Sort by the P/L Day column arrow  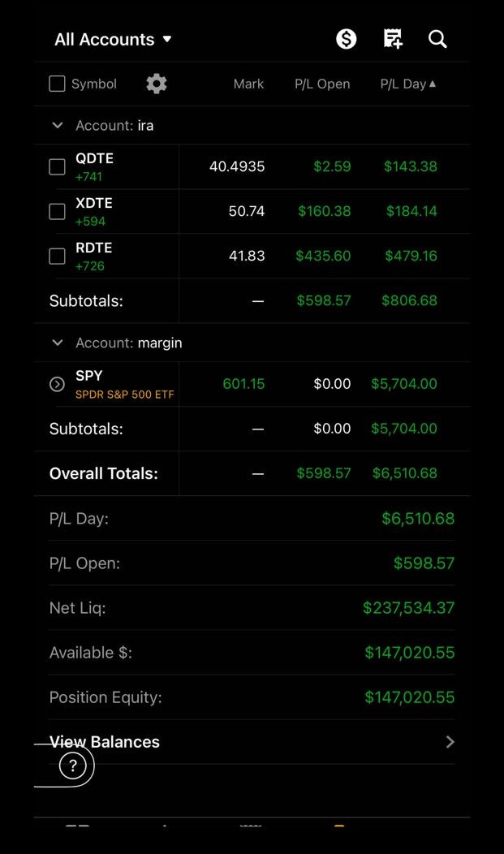coord(433,84)
